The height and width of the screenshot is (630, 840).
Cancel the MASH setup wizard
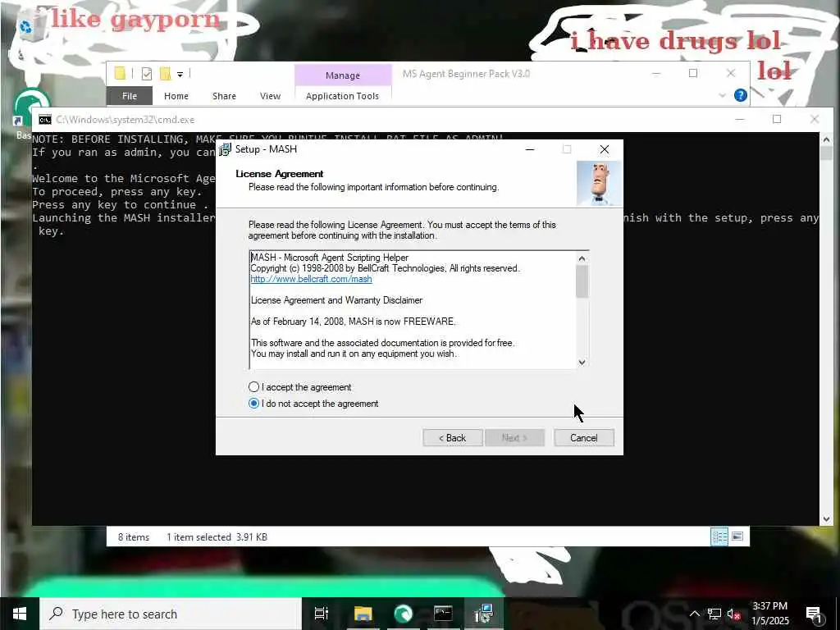click(584, 438)
